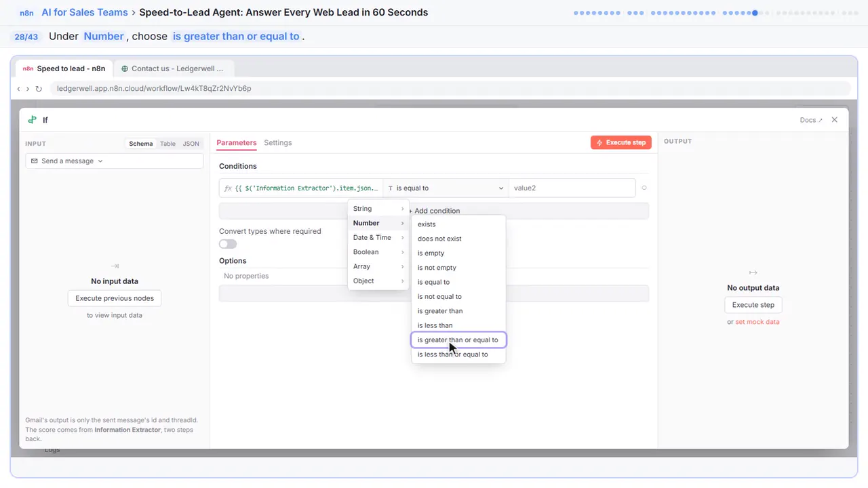Image resolution: width=868 pixels, height=488 pixels.
Task: Expand the Boolean operator submenu
Action: (x=378, y=252)
